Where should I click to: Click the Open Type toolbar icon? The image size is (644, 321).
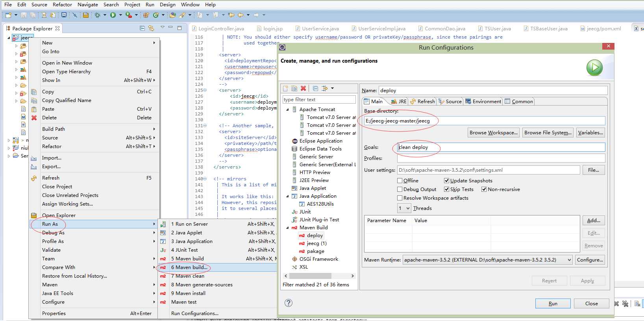(x=172, y=15)
